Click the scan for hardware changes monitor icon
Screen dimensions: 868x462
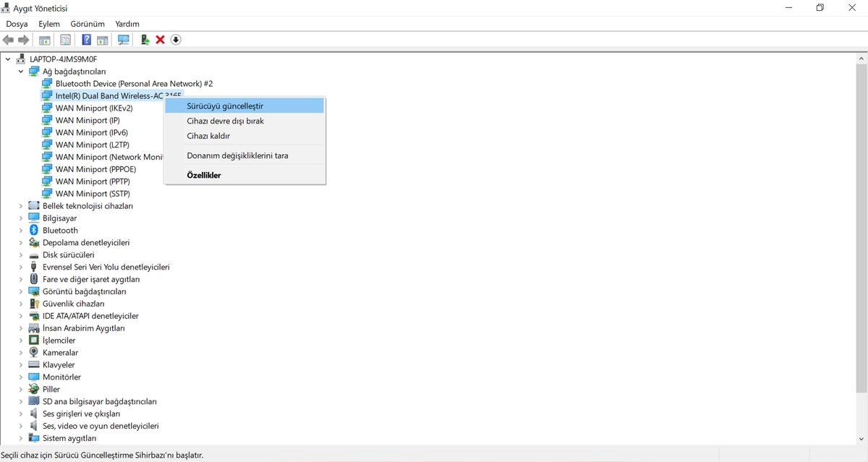coord(124,40)
